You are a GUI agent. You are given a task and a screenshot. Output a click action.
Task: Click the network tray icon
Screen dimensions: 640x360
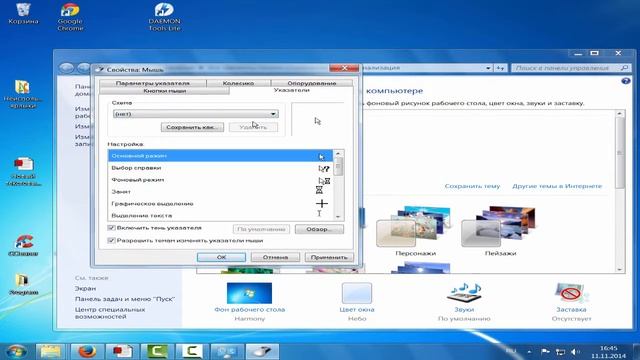(x=560, y=351)
